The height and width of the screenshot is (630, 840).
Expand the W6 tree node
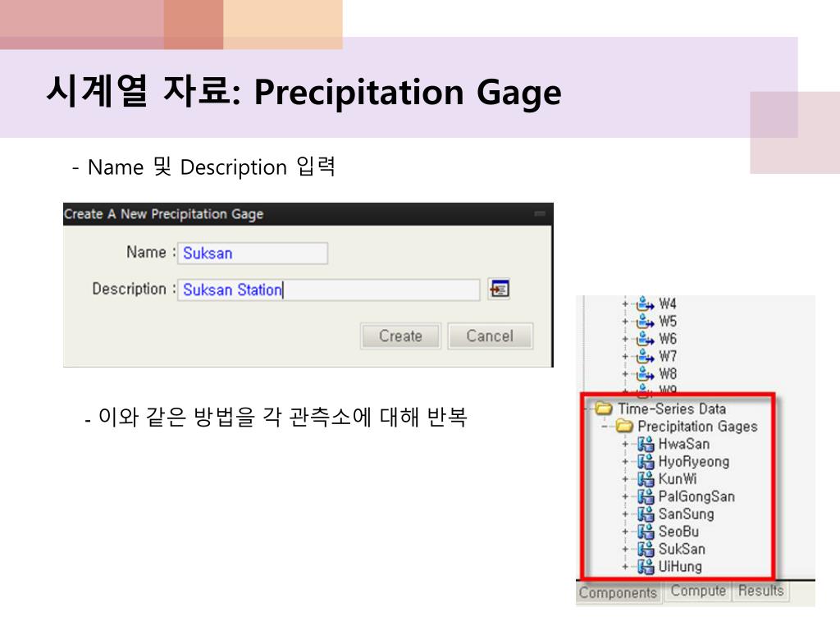[x=625, y=339]
